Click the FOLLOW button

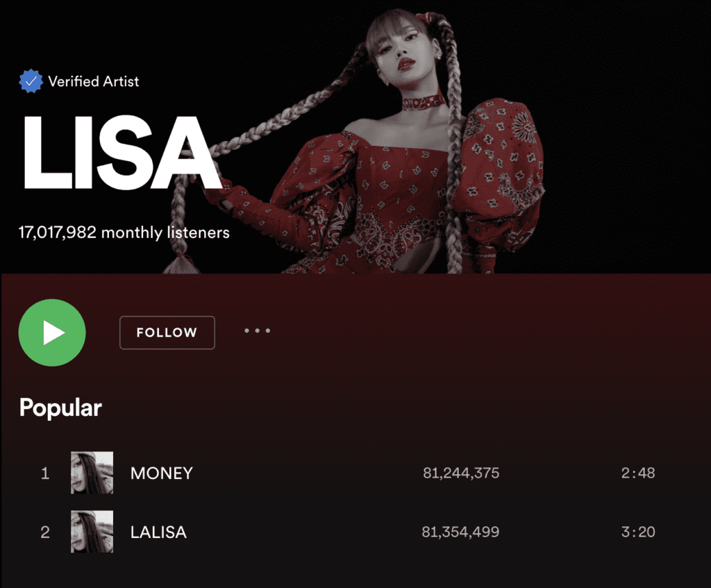pos(167,333)
